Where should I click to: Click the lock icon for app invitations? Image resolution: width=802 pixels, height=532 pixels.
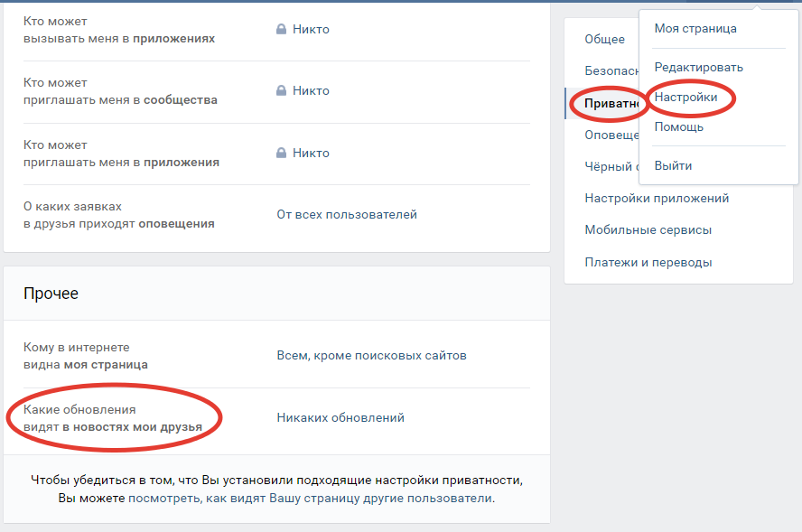[x=282, y=153]
